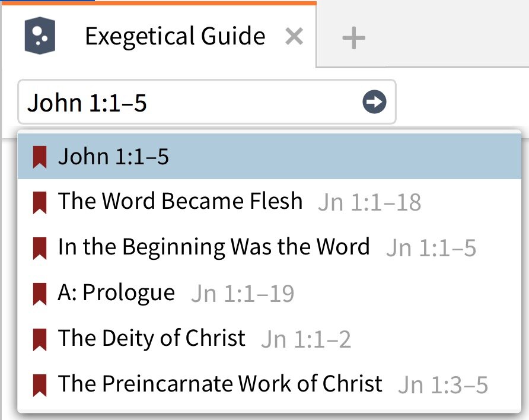The image size is (529, 420).
Task: Click the Jn 1:3–5 reference label
Action: click(443, 385)
